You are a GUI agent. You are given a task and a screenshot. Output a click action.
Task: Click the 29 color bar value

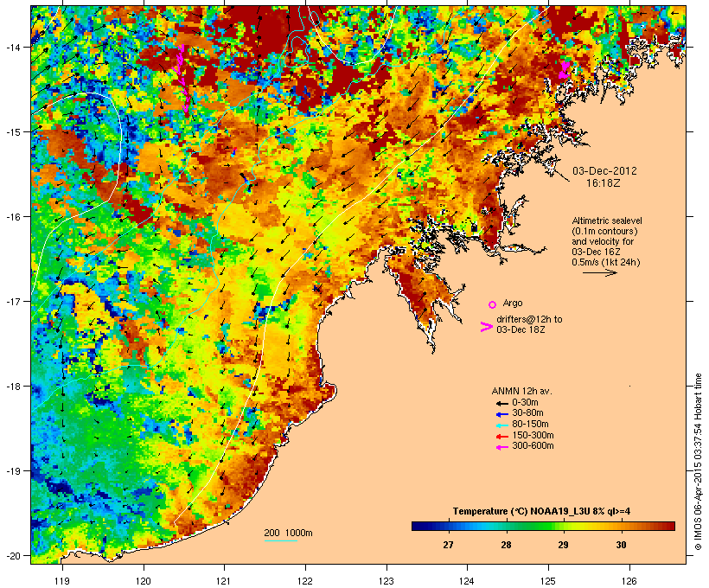tap(563, 545)
